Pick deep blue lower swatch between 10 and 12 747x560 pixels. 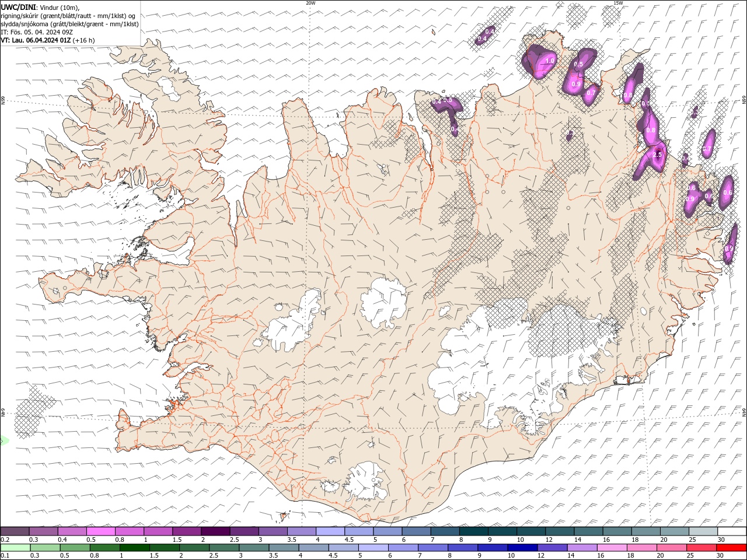pyautogui.click(x=522, y=548)
